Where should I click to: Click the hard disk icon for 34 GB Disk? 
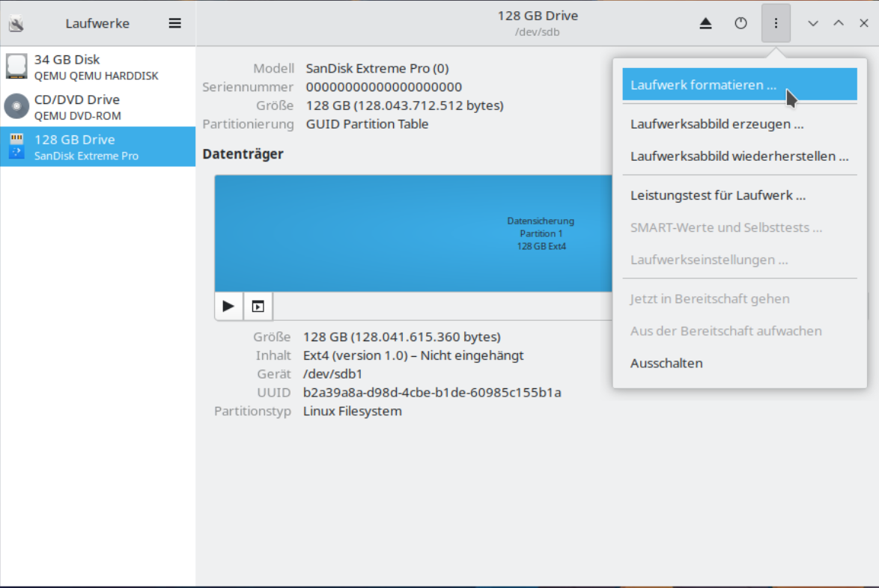[x=16, y=67]
